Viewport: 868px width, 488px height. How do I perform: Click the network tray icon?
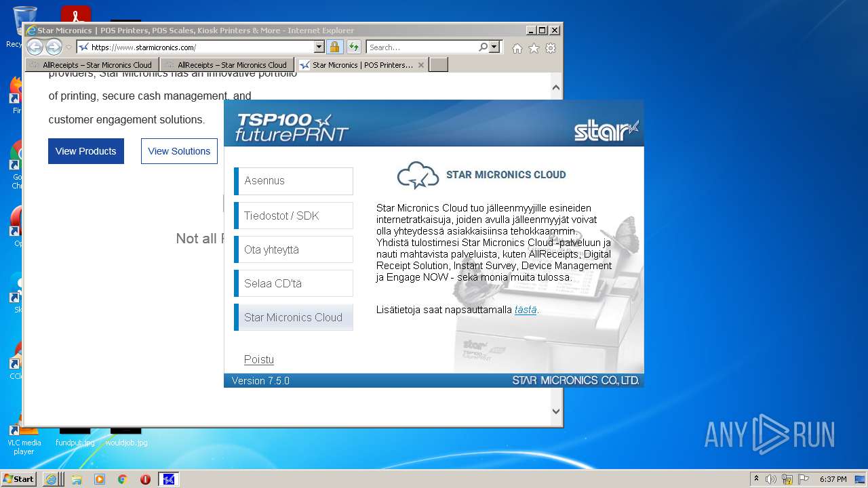click(787, 479)
